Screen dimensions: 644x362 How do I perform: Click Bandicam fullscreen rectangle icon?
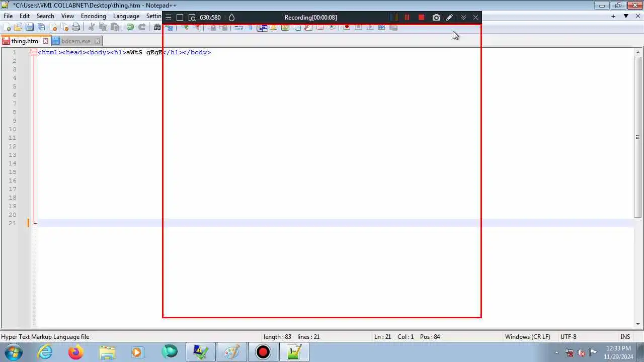[180, 18]
